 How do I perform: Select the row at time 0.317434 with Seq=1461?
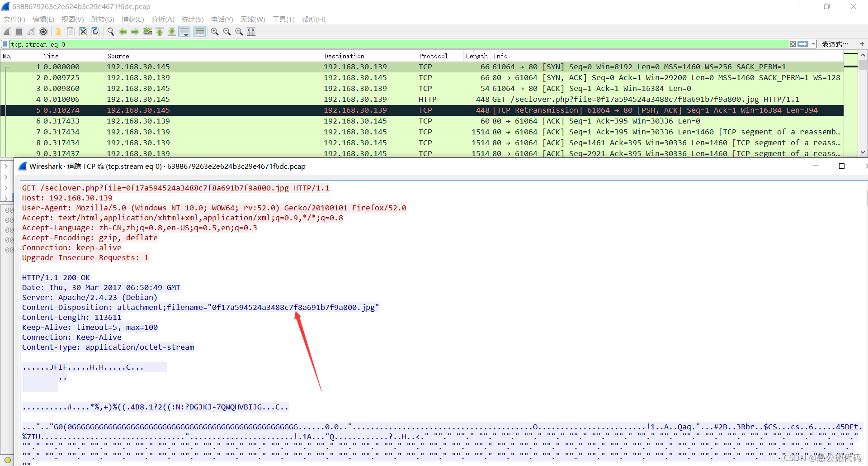coord(422,143)
